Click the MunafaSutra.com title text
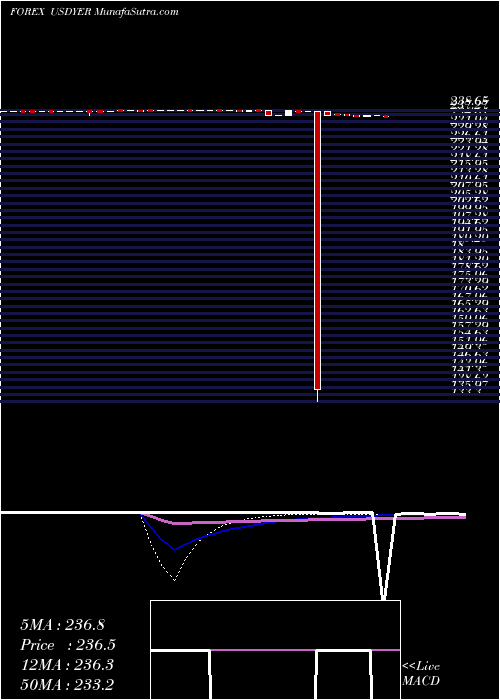Viewport: 500px width, 700px height. pyautogui.click(x=136, y=12)
